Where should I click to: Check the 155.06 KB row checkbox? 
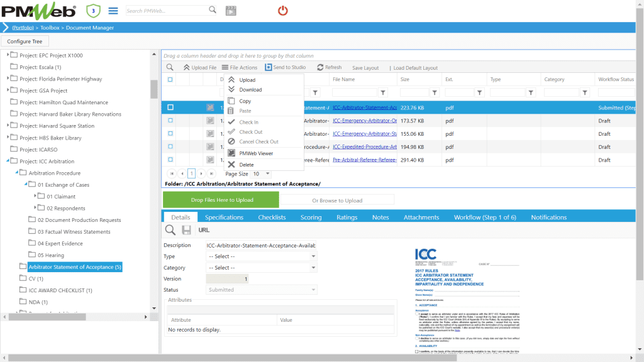tap(170, 133)
